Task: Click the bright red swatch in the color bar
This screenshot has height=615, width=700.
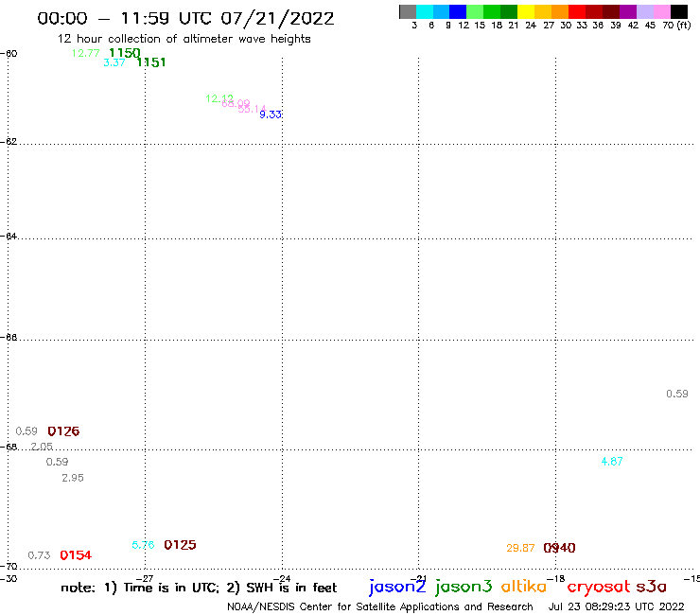Action: pos(577,11)
